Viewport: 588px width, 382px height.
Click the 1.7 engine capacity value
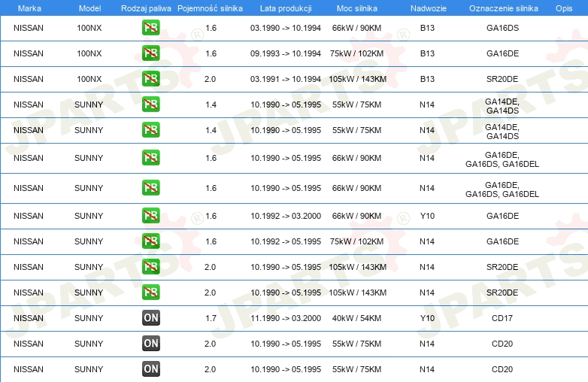211,318
